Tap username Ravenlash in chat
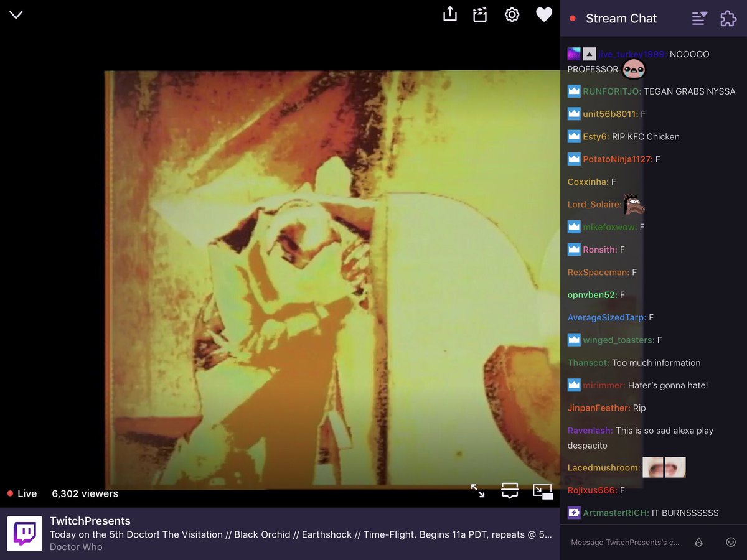Image resolution: width=747 pixels, height=560 pixels. point(590,431)
